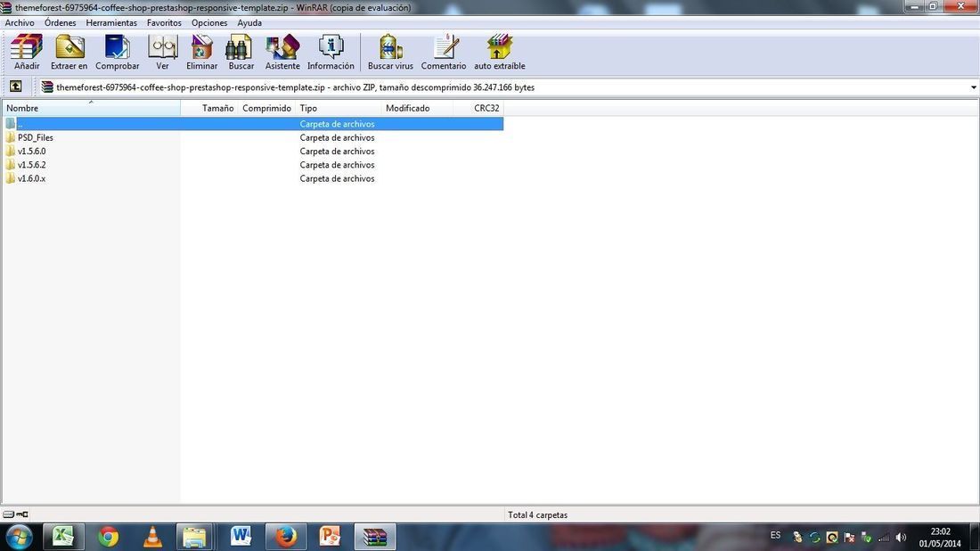The image size is (980, 551).
Task: Open the Comentario toolbar icon
Action: pyautogui.click(x=444, y=53)
